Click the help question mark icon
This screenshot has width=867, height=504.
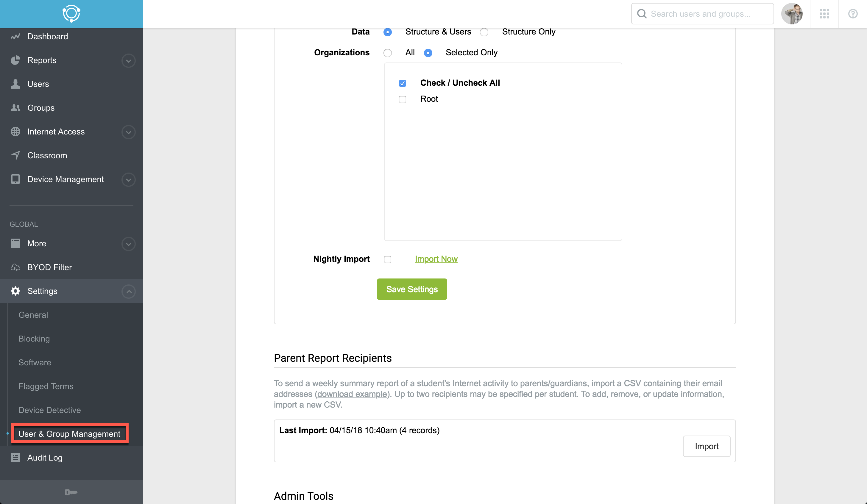pyautogui.click(x=852, y=14)
